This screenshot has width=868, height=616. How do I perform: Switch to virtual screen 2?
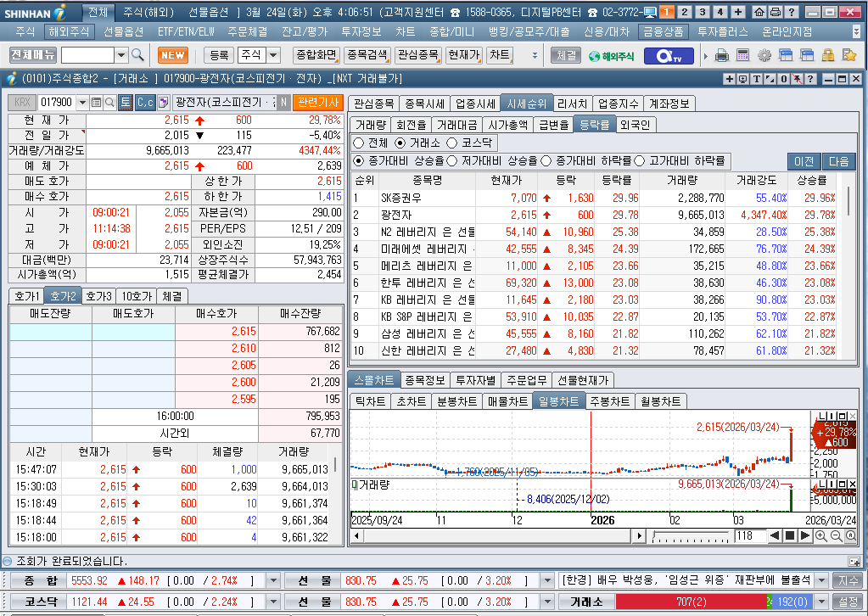tap(684, 12)
